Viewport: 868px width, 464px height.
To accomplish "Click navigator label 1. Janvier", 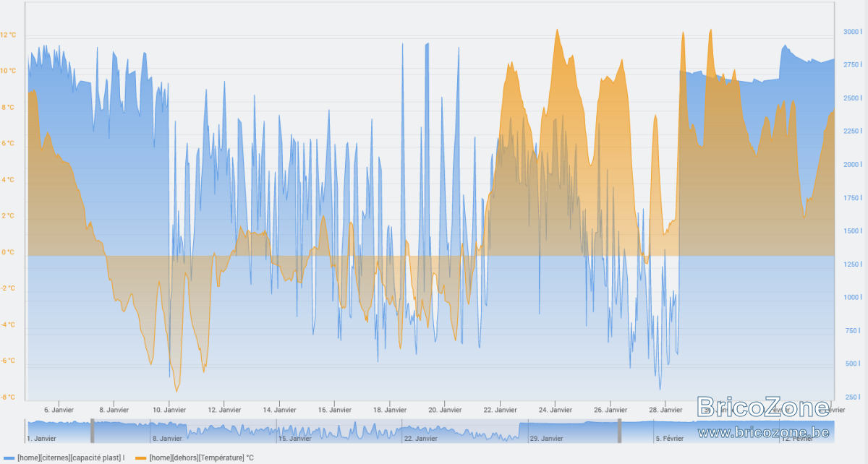I will 41,438.
